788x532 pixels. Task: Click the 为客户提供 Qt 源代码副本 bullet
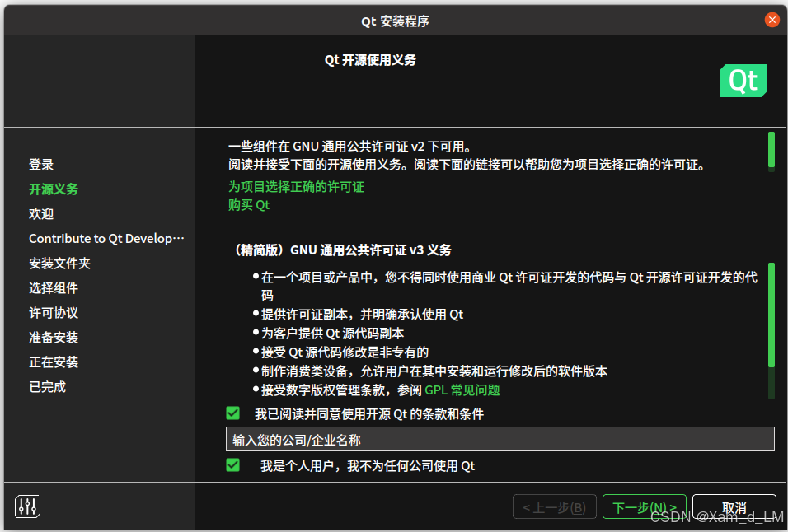(332, 334)
